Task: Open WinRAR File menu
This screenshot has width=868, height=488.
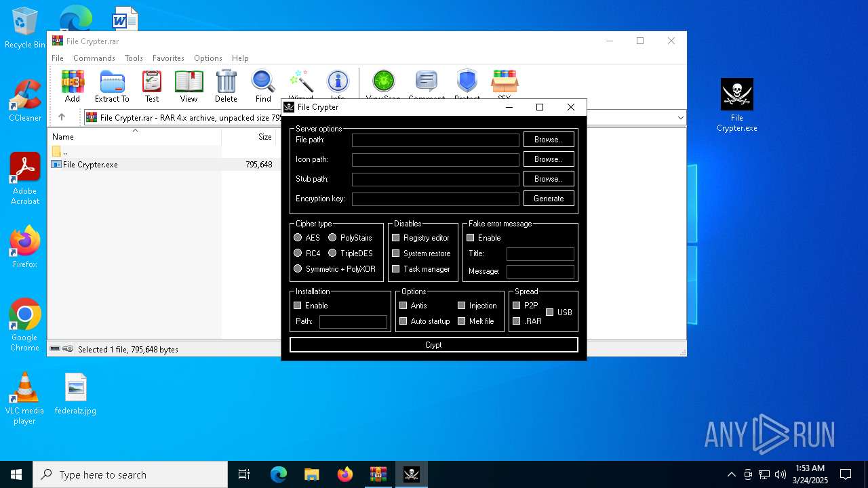Action: (x=58, y=58)
